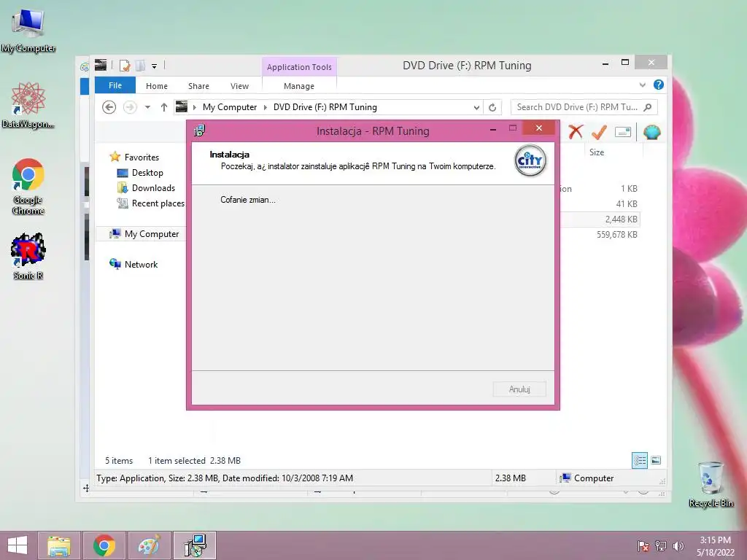Screen dimensions: 747x560
Task: Select the installer taskbar icon
Action: (x=195, y=545)
